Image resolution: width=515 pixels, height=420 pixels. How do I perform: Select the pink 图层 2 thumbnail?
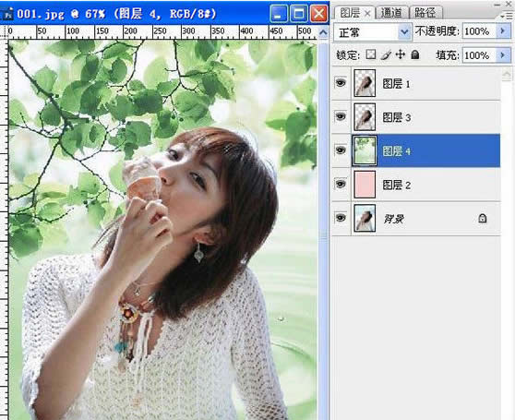(365, 185)
